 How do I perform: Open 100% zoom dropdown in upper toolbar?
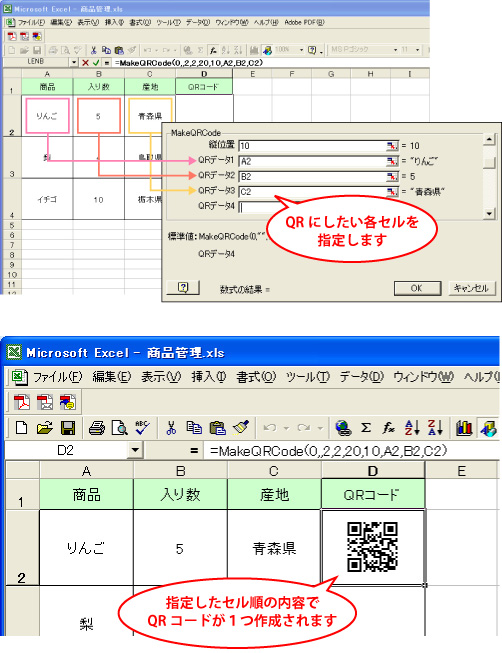point(301,50)
